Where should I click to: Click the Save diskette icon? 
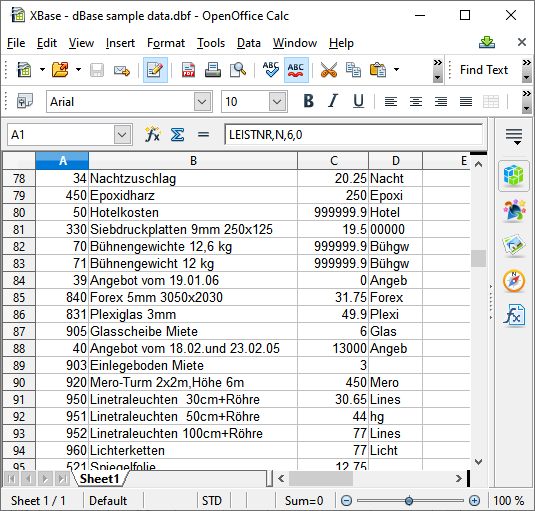coord(97,70)
